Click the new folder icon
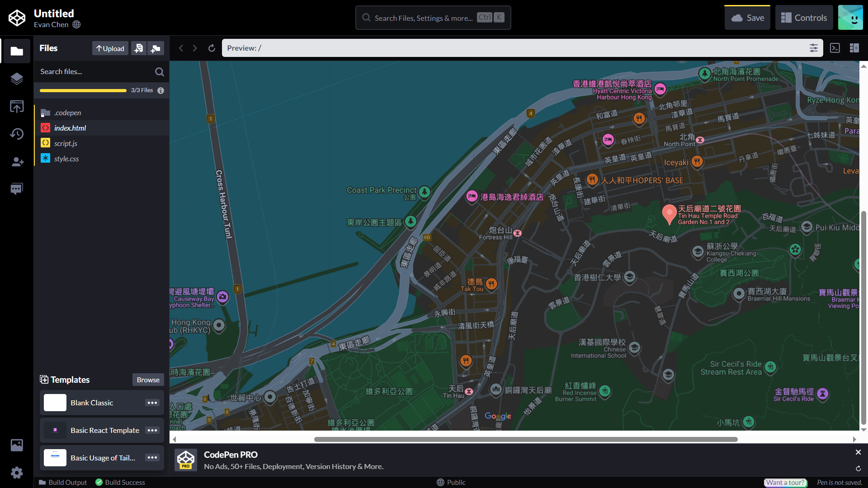The width and height of the screenshot is (868, 488). [x=156, y=48]
